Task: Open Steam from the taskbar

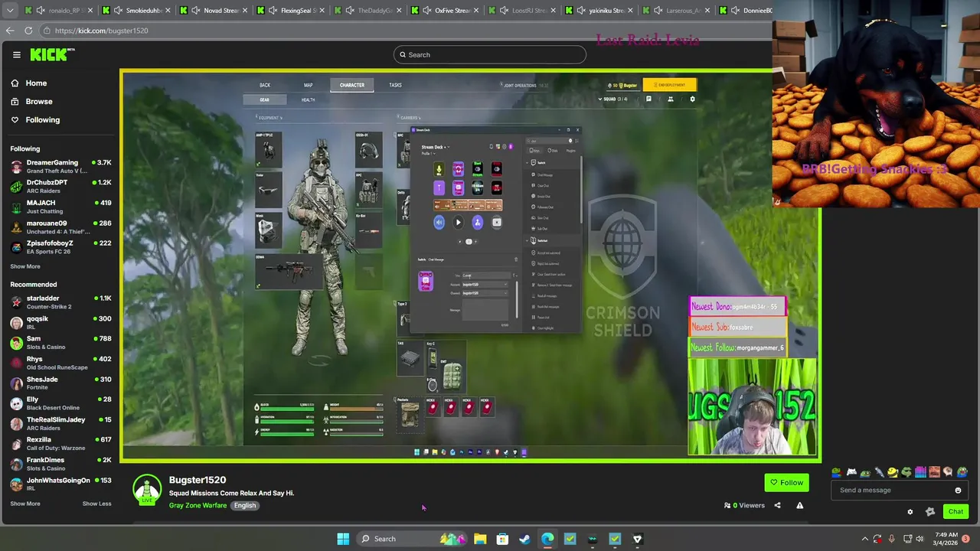Action: point(524,539)
